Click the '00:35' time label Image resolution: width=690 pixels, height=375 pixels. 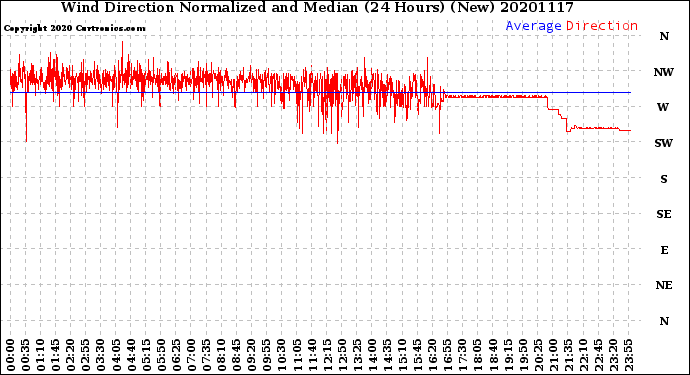(26, 355)
